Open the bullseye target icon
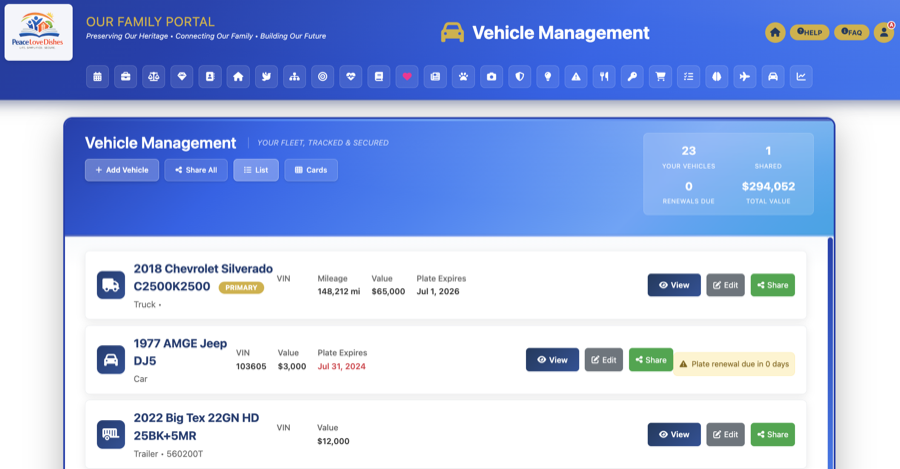The image size is (900, 469). click(x=323, y=76)
